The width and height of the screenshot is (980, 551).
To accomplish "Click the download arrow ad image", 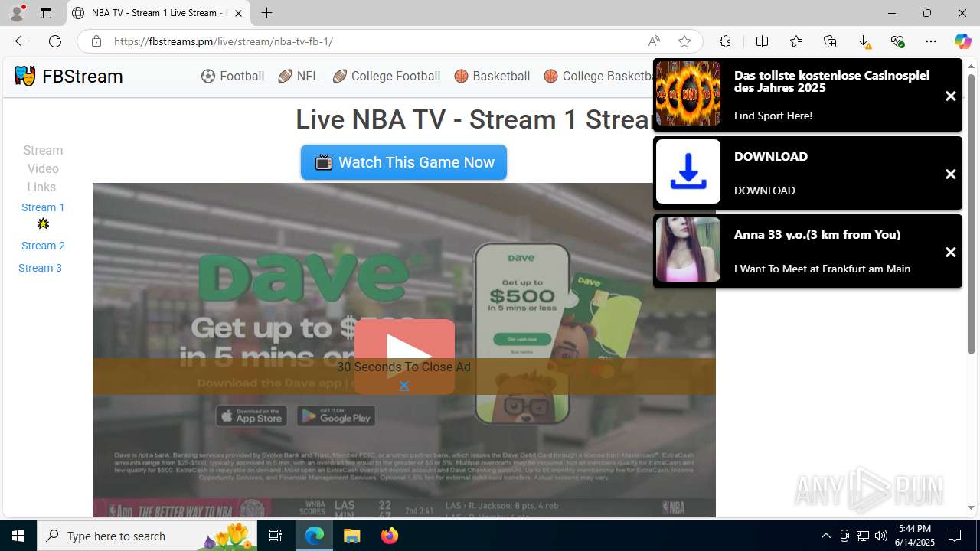I will 688,171.
